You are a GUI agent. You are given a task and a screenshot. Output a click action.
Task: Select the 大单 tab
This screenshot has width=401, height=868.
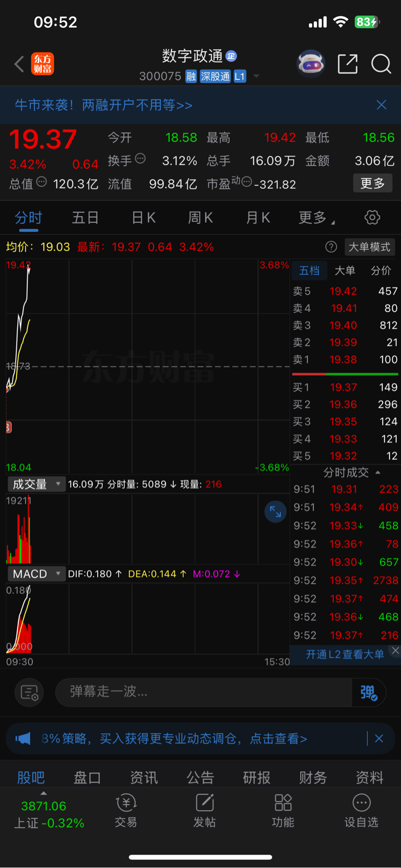[345, 270]
